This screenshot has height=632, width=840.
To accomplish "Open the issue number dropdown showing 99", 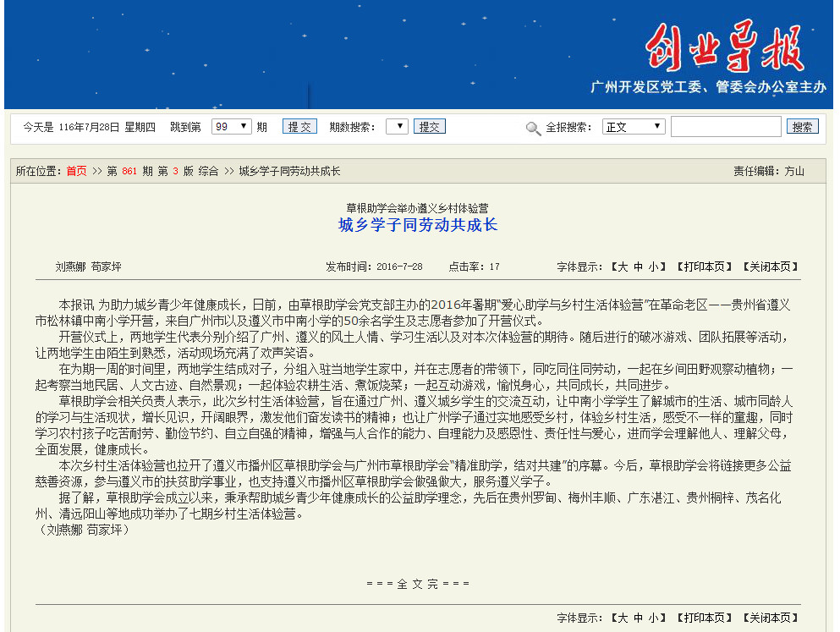I will click(x=231, y=127).
